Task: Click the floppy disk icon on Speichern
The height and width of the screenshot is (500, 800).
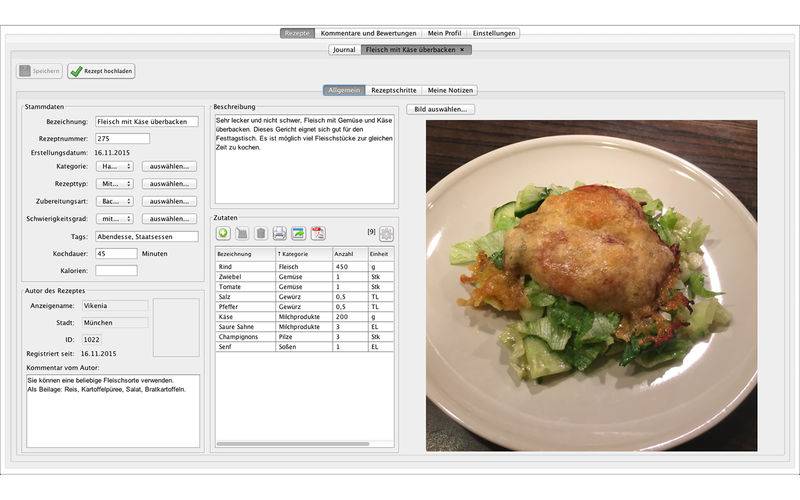Action: point(24,71)
